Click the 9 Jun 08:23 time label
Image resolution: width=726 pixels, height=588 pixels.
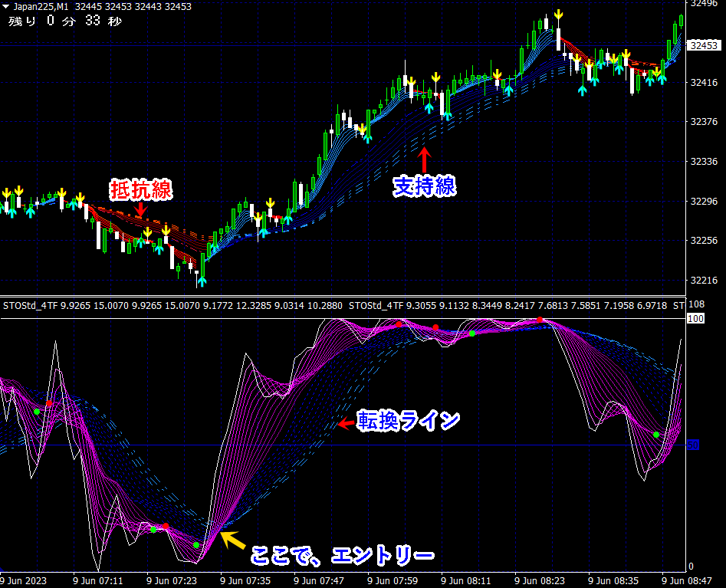(540, 580)
